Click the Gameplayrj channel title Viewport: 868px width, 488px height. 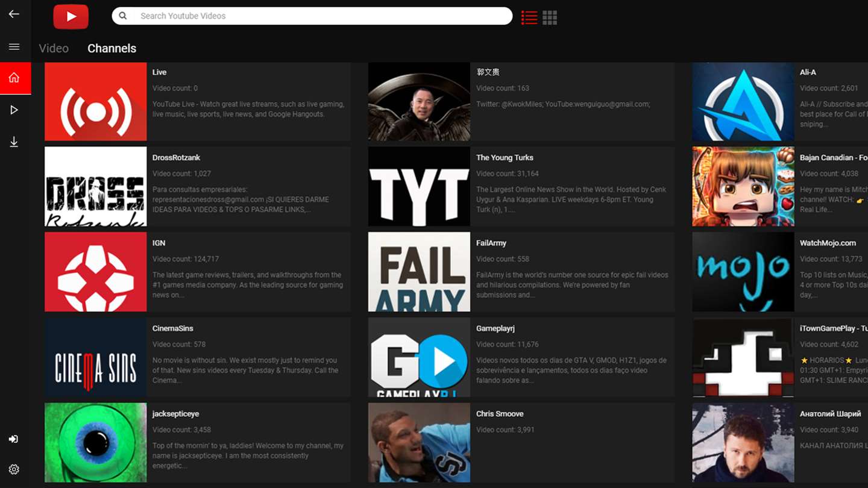tap(495, 329)
